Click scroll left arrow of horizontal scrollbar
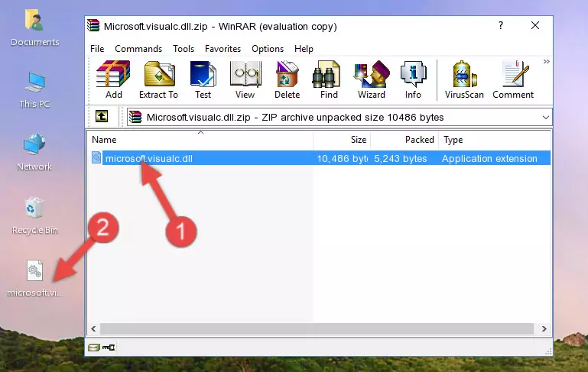The height and width of the screenshot is (372, 588). (94, 329)
